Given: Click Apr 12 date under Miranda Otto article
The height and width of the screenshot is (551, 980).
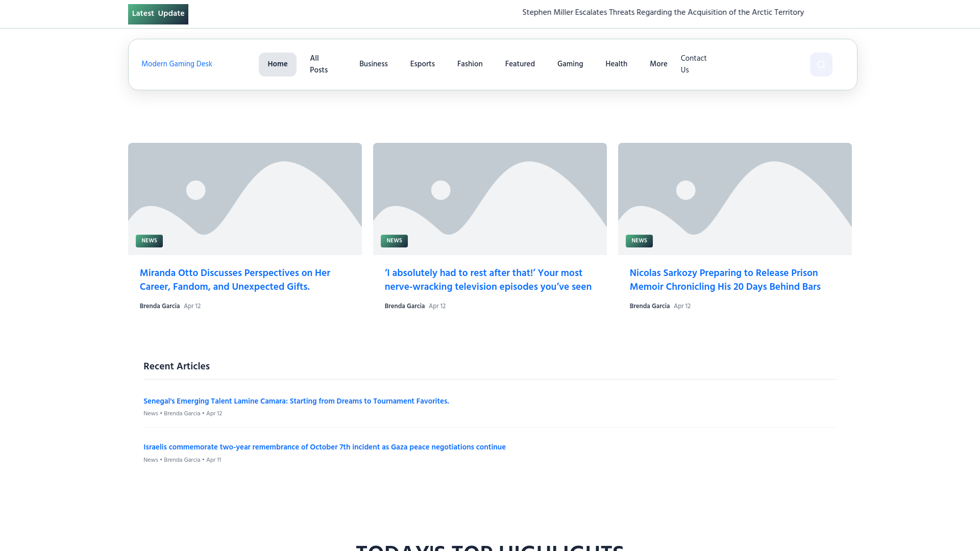Looking at the screenshot, I should [x=192, y=306].
